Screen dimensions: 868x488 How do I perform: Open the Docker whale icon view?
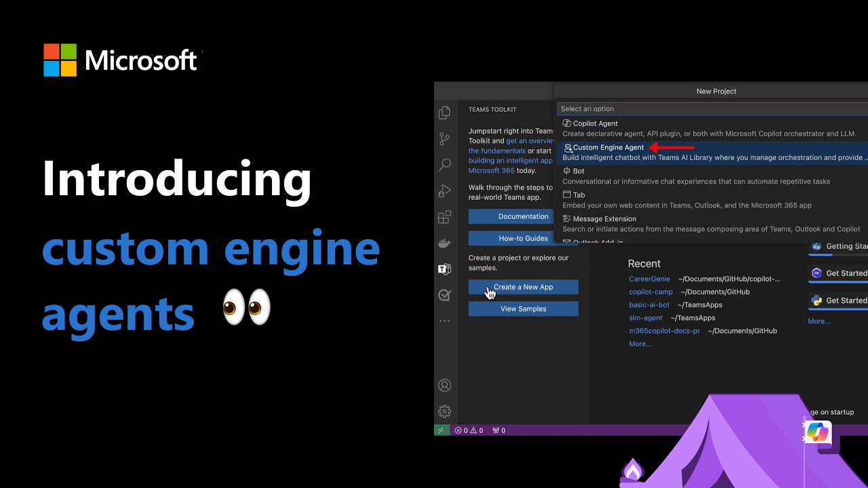(444, 243)
